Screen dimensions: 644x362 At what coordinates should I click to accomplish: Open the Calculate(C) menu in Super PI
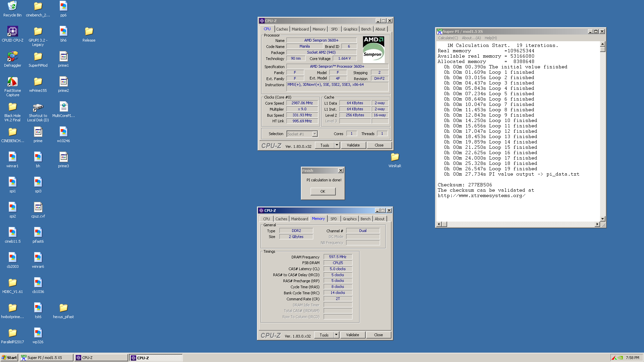click(x=448, y=38)
